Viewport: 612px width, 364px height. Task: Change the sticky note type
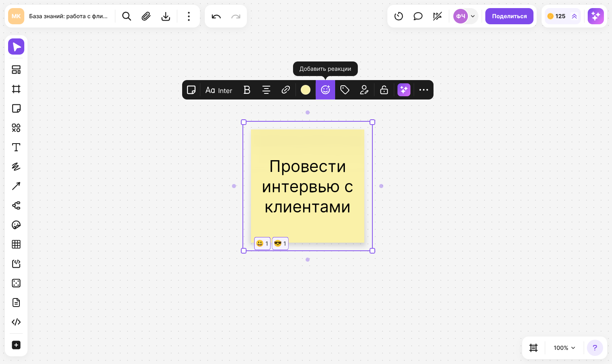coord(191,90)
